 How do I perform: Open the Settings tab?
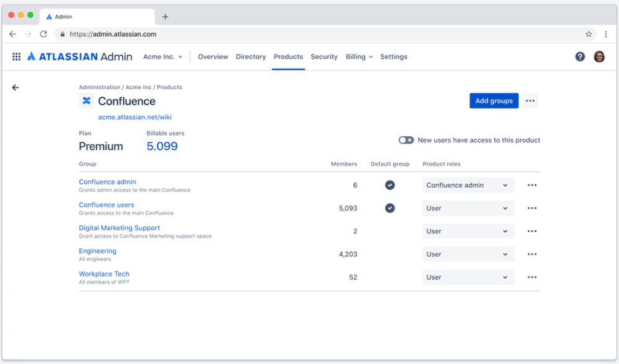[x=393, y=57]
